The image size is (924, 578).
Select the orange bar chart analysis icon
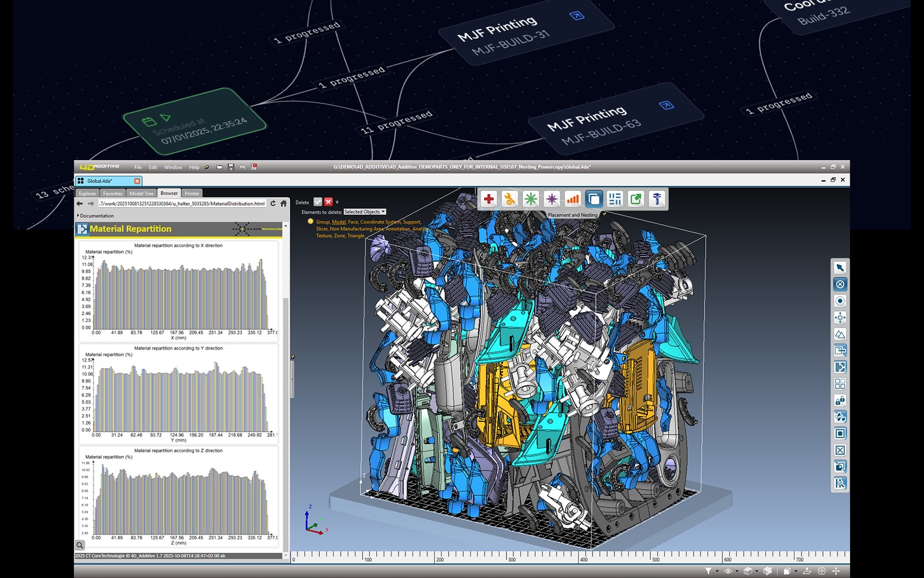[x=572, y=199]
